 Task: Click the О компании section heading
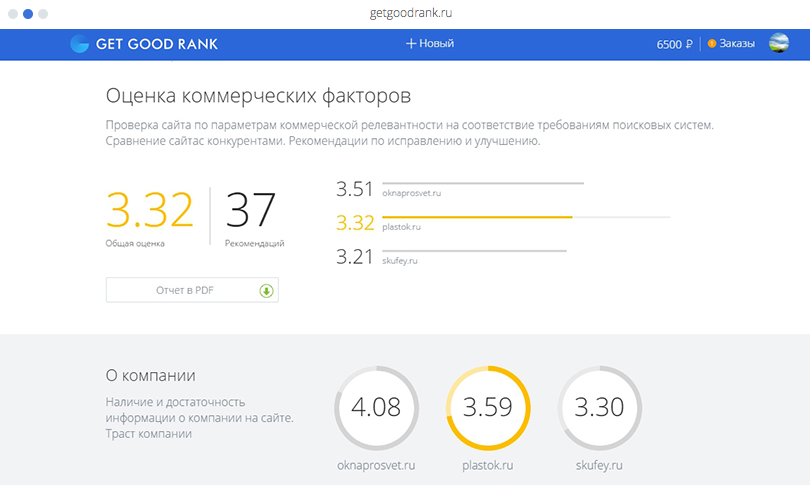point(150,376)
